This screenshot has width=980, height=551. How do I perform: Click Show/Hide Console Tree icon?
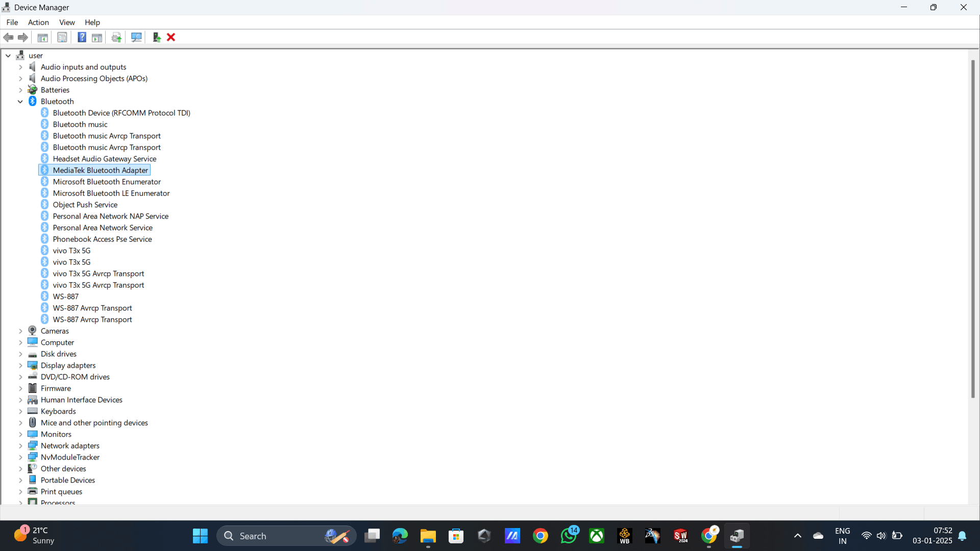43,37
